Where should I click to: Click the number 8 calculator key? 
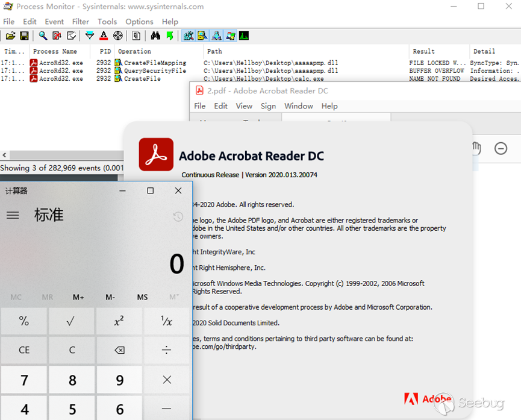[x=72, y=380]
